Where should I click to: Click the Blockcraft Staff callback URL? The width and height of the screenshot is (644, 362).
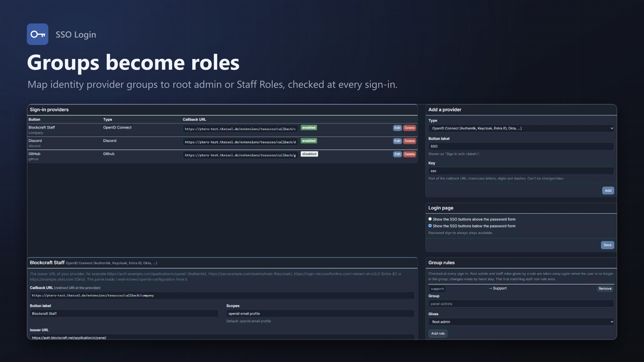point(240,129)
